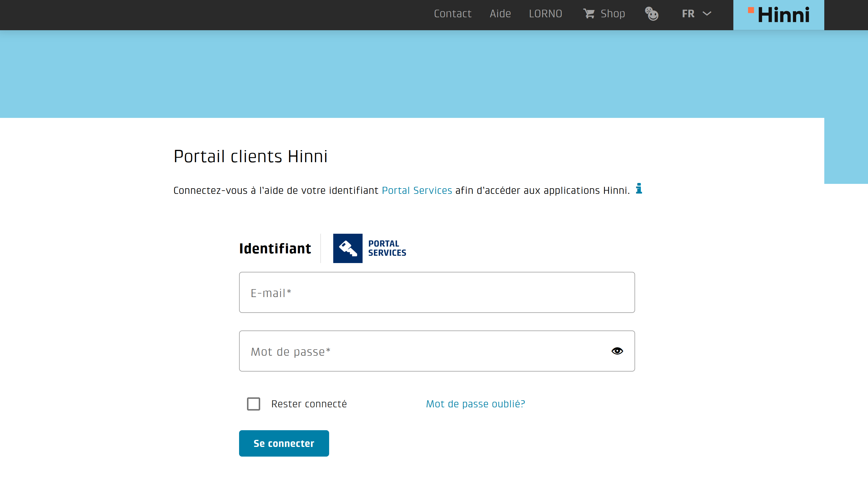868x478 pixels.
Task: Focus the E-mail input field
Action: [x=437, y=292]
